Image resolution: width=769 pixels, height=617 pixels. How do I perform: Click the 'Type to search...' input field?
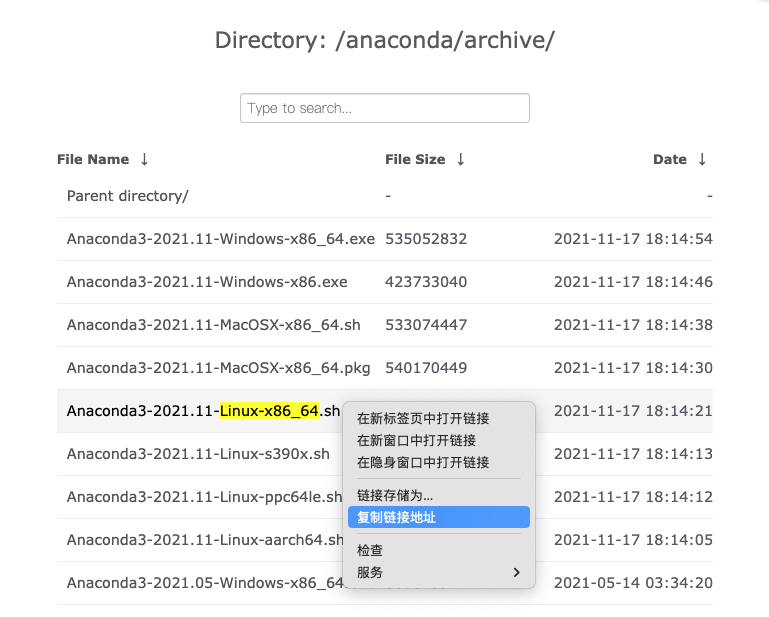click(384, 108)
